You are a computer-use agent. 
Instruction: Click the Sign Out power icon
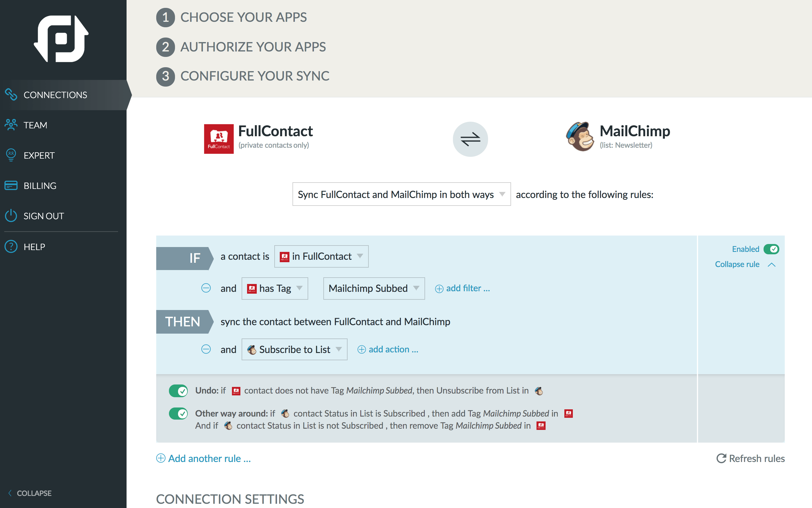coord(11,216)
